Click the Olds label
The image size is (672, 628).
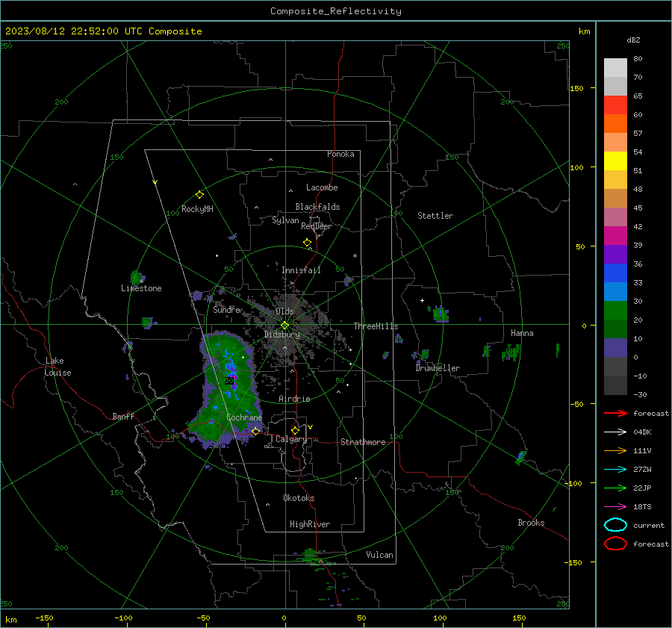[x=284, y=311]
